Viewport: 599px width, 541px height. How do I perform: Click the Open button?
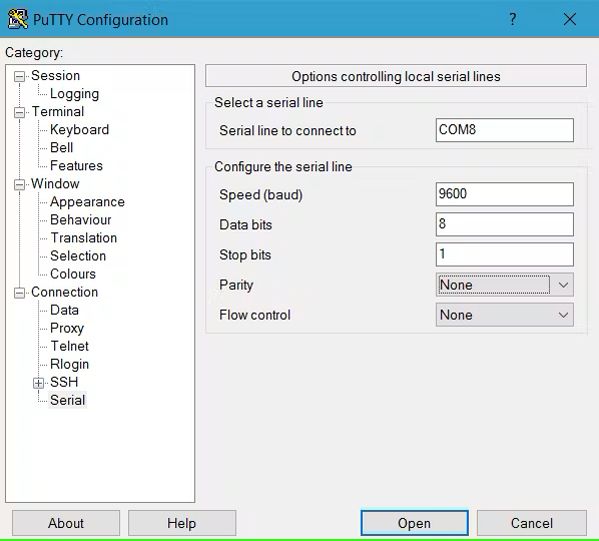pos(414,523)
